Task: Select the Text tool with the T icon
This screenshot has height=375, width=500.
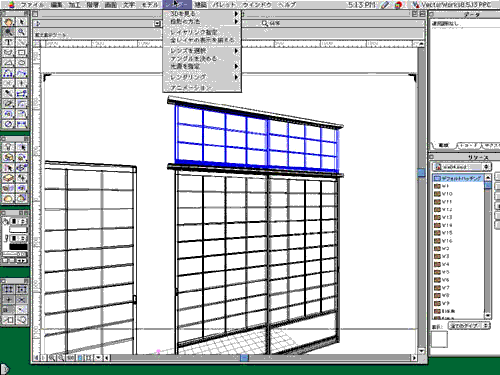Action: point(8,42)
